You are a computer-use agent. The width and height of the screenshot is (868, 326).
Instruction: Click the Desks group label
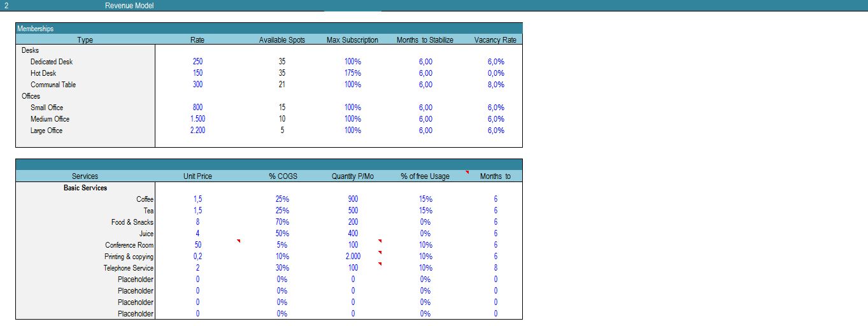pos(31,50)
